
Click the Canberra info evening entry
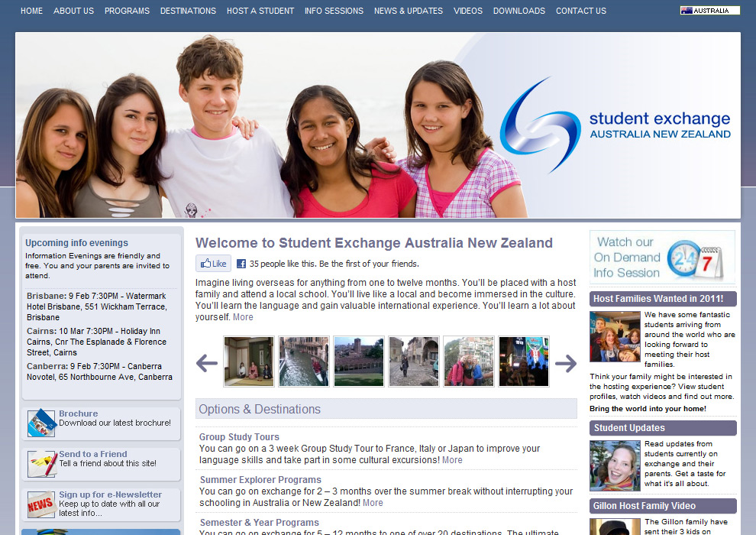tap(99, 371)
